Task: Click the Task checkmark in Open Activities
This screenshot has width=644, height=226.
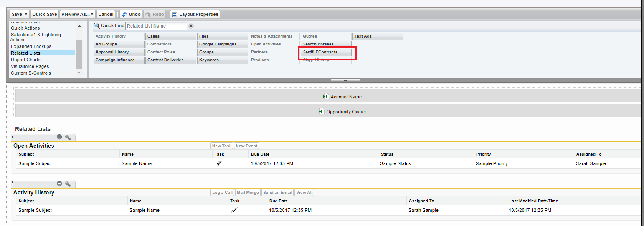Action: click(219, 163)
